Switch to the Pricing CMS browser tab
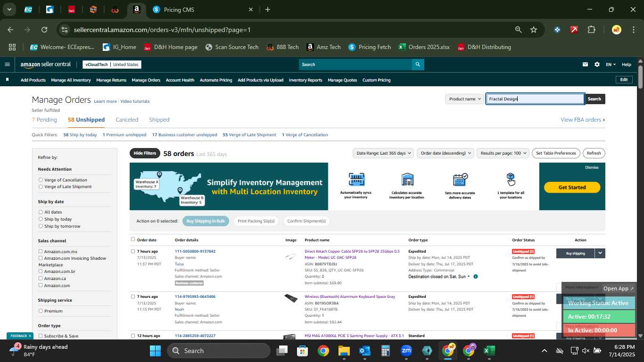This screenshot has height=362, width=644. pyautogui.click(x=202, y=9)
